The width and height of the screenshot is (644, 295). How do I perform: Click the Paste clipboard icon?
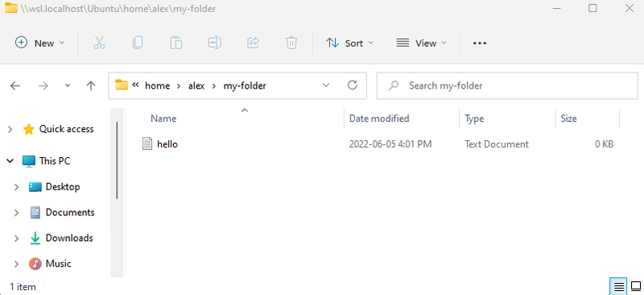pos(176,43)
